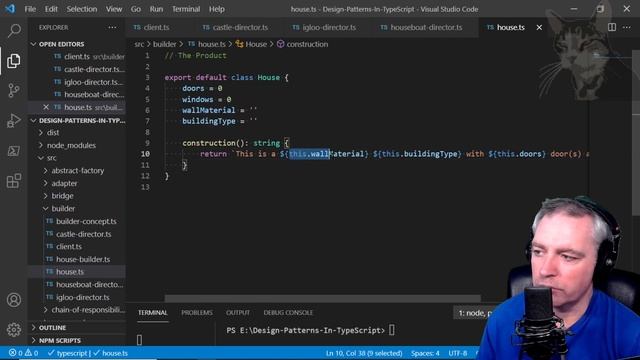Screen dimensions: 640x360
Task: Open the Search view in activity bar
Action: (x=14, y=31)
